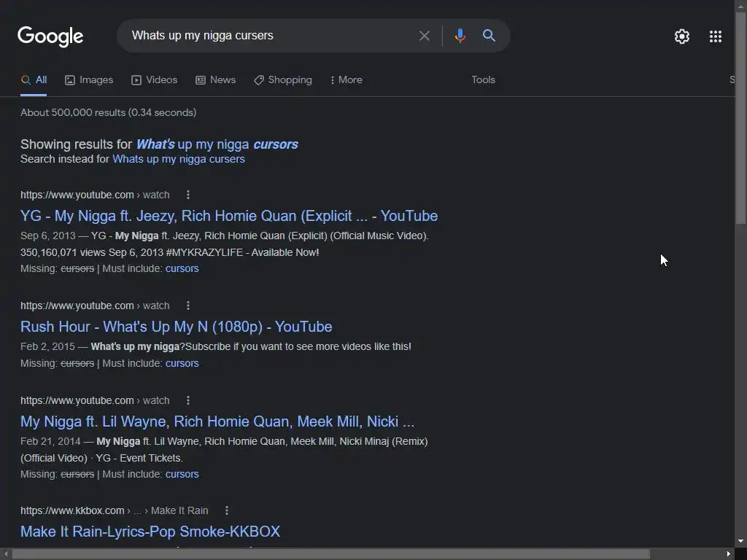This screenshot has height=560, width=747.
Task: Click the first youtube.com watch URL
Action: (x=95, y=195)
